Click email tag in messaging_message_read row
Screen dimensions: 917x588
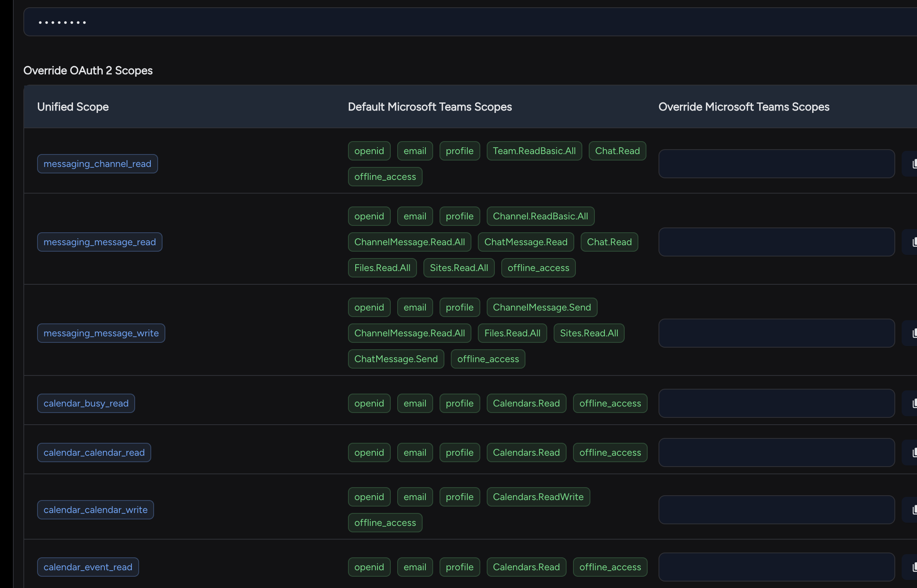point(415,216)
